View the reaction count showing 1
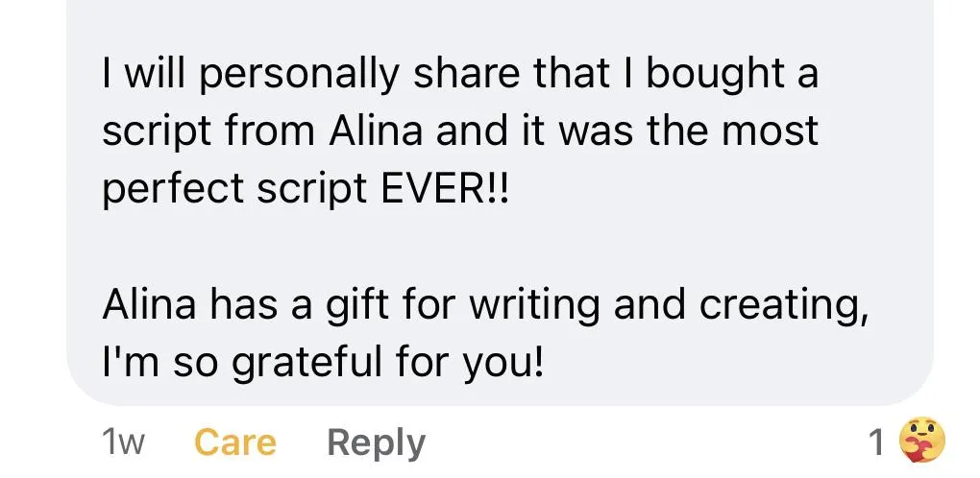 [875, 442]
